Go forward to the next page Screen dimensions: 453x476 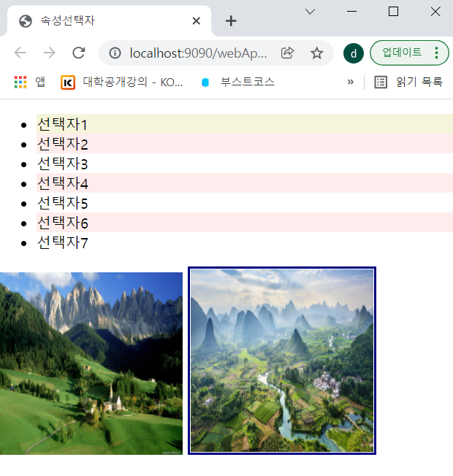coord(49,53)
